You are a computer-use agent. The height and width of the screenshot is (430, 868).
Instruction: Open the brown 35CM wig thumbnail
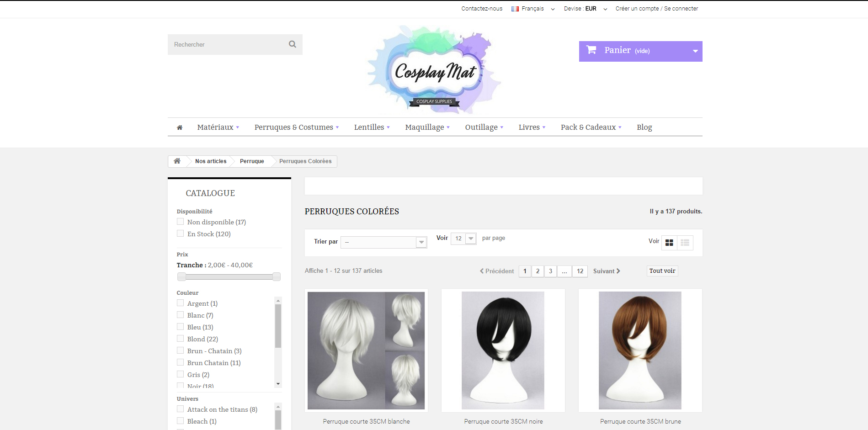pyautogui.click(x=640, y=350)
